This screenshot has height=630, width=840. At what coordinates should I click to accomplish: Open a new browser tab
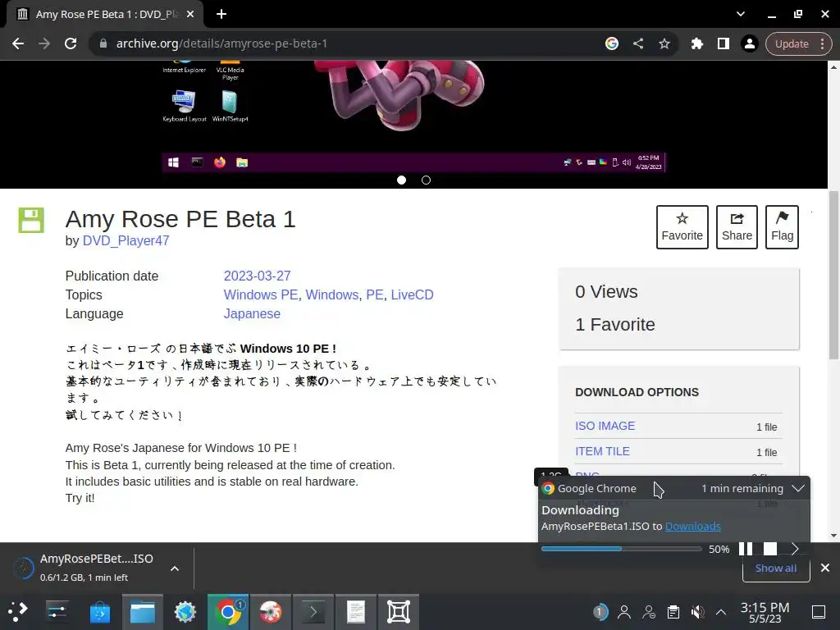click(x=221, y=14)
